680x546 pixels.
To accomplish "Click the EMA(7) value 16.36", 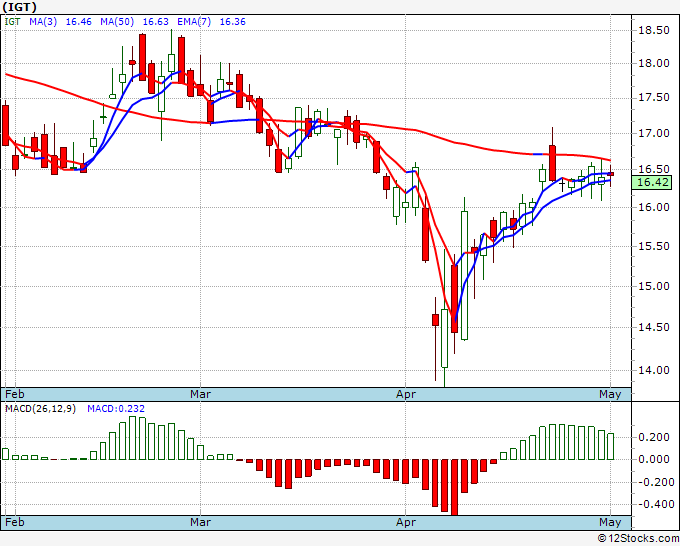I will point(232,22).
